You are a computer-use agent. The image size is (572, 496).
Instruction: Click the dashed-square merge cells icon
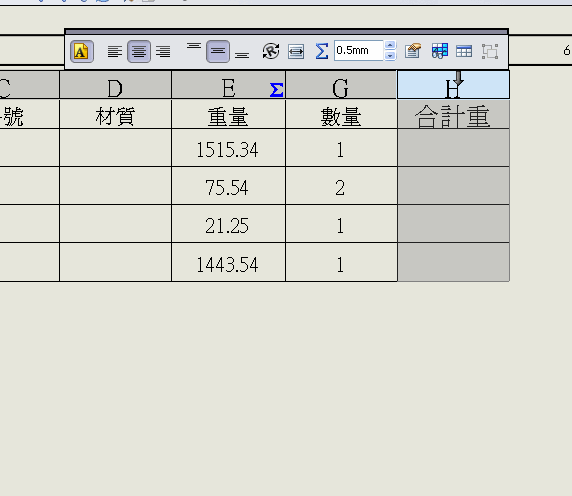coord(490,51)
